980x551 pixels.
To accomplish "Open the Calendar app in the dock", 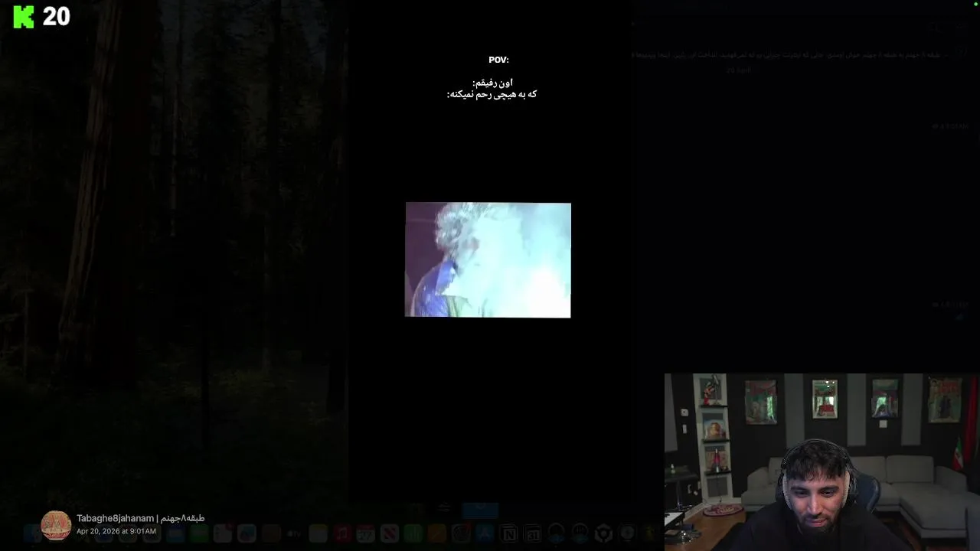I will [x=365, y=534].
